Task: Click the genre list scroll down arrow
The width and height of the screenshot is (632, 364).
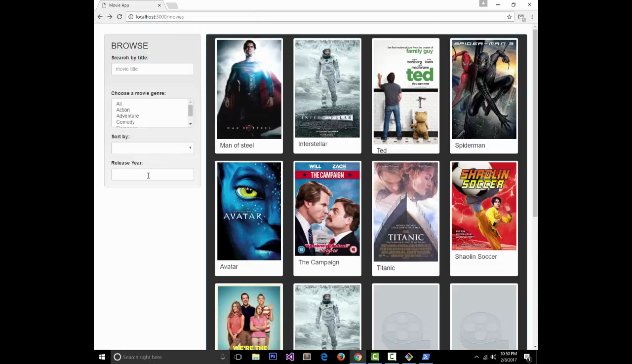Action: tap(191, 124)
